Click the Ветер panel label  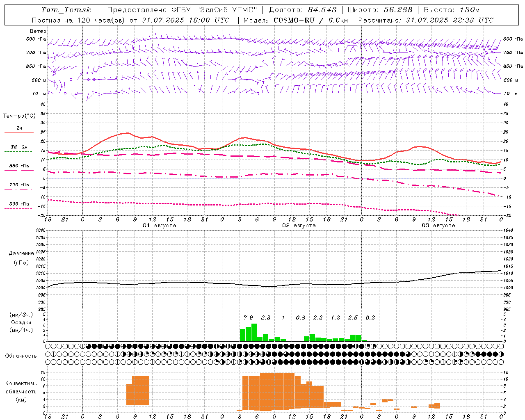pos(38,31)
